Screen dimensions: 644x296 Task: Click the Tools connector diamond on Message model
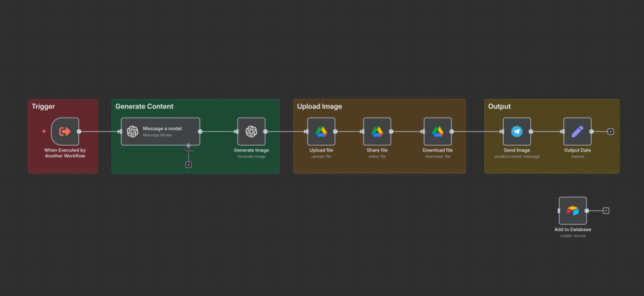188,145
